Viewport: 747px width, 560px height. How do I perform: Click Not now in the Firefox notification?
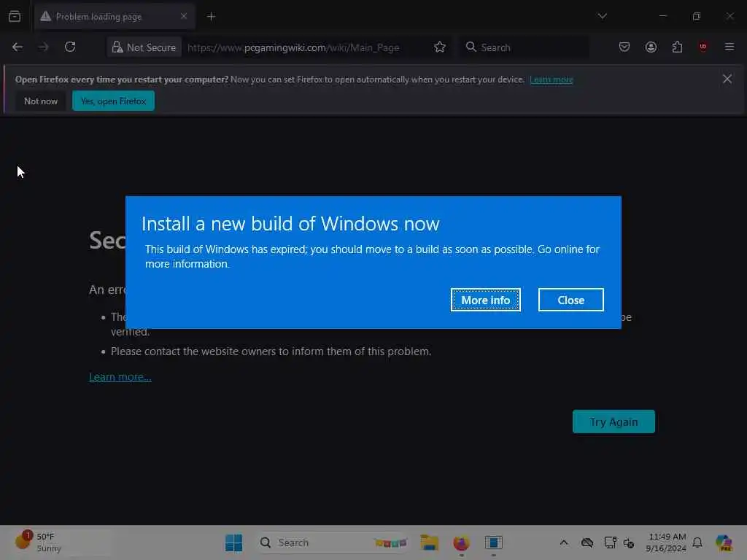[41, 101]
